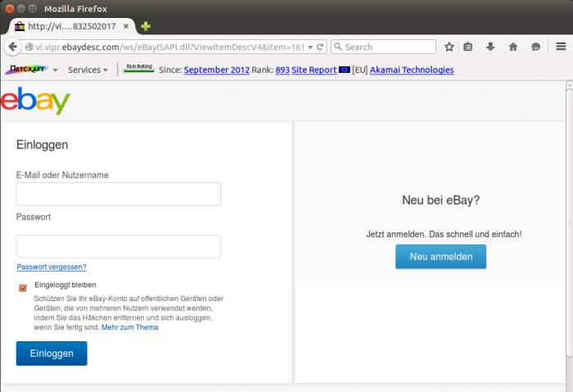Open the Site Report link

(314, 70)
